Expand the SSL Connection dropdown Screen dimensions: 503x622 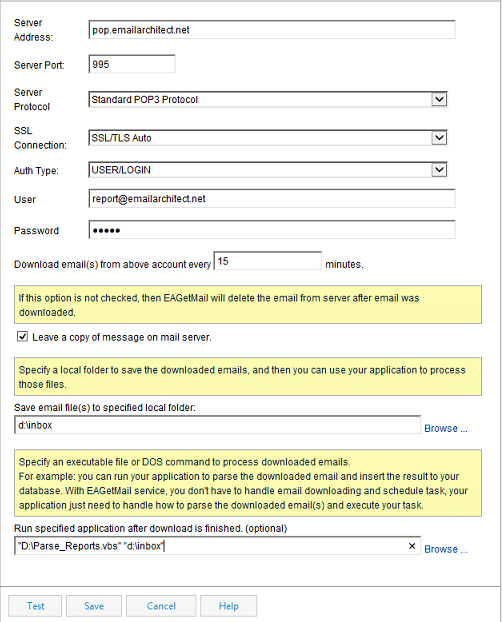(x=439, y=138)
